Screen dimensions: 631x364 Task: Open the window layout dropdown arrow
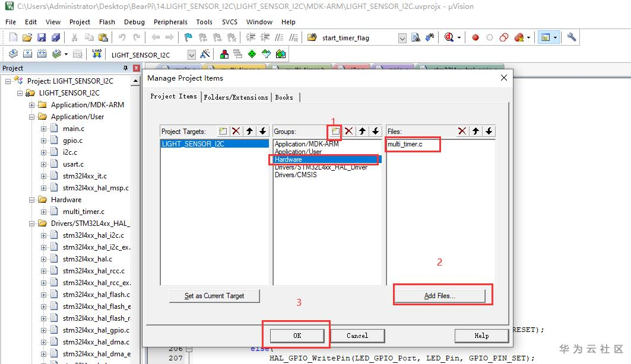(x=556, y=37)
